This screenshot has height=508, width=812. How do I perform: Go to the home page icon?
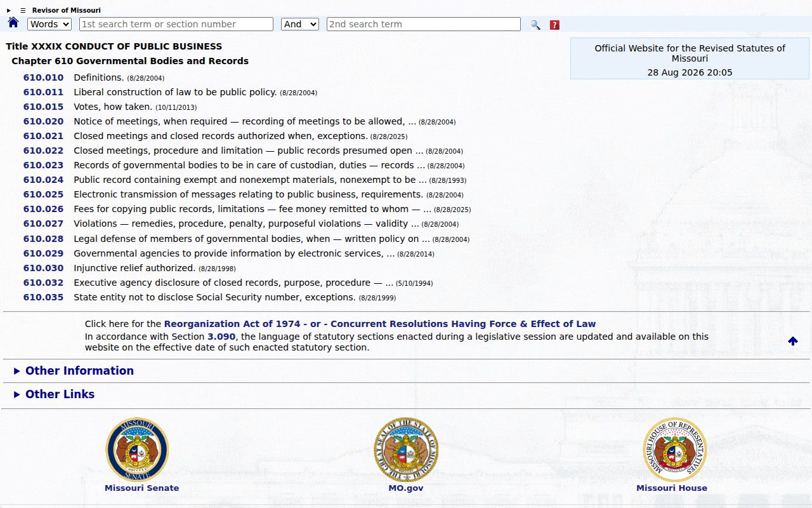pyautogui.click(x=13, y=23)
